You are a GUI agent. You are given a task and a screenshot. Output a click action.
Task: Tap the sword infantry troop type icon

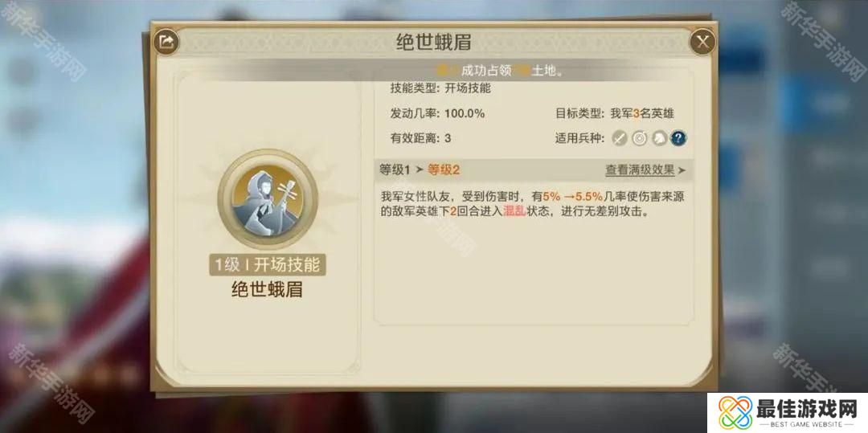click(620, 138)
